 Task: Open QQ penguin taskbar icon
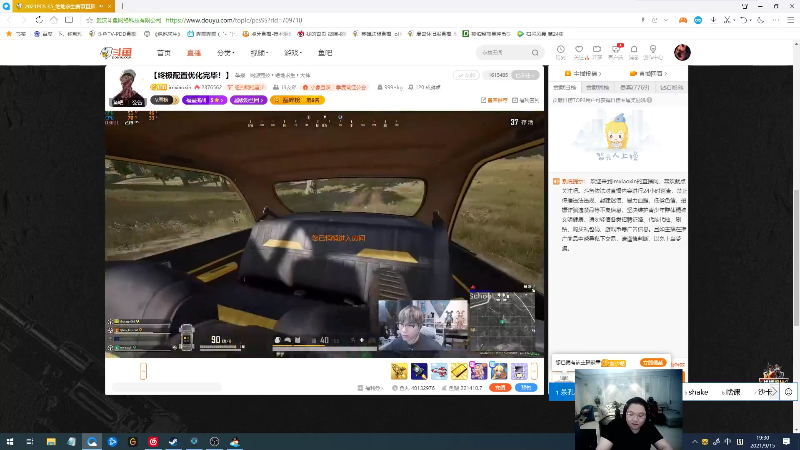tap(235, 441)
